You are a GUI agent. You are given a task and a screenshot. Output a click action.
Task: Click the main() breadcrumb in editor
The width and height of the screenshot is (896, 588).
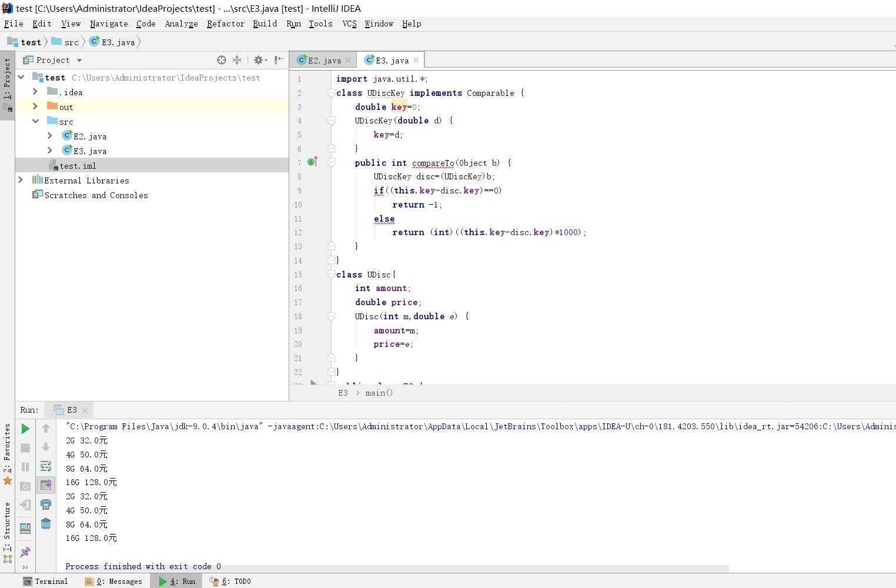[379, 393]
